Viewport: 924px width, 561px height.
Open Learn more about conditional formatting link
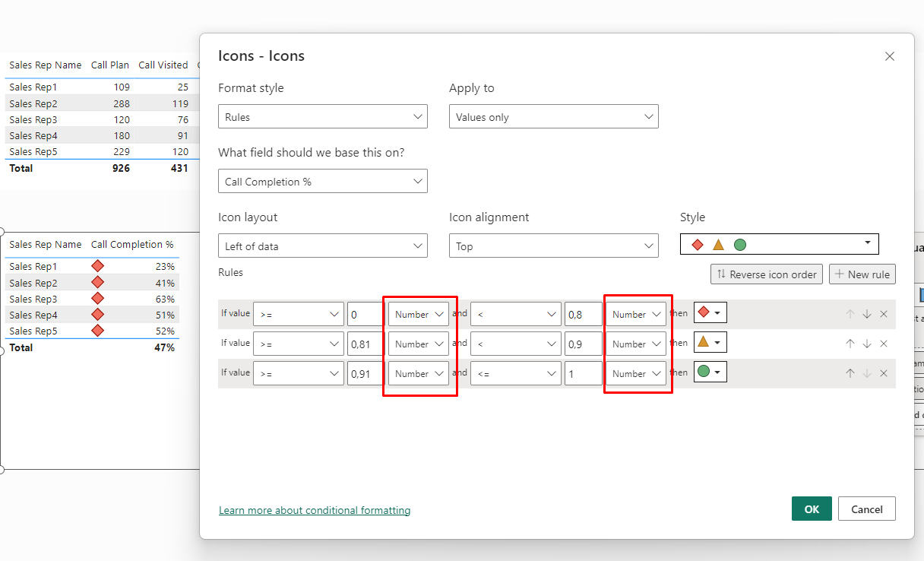point(315,510)
